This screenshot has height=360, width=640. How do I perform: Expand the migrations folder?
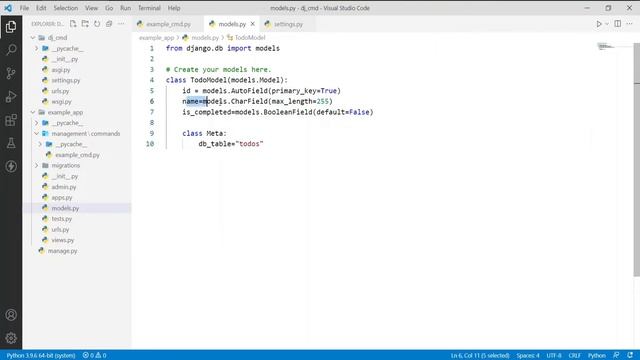37,165
